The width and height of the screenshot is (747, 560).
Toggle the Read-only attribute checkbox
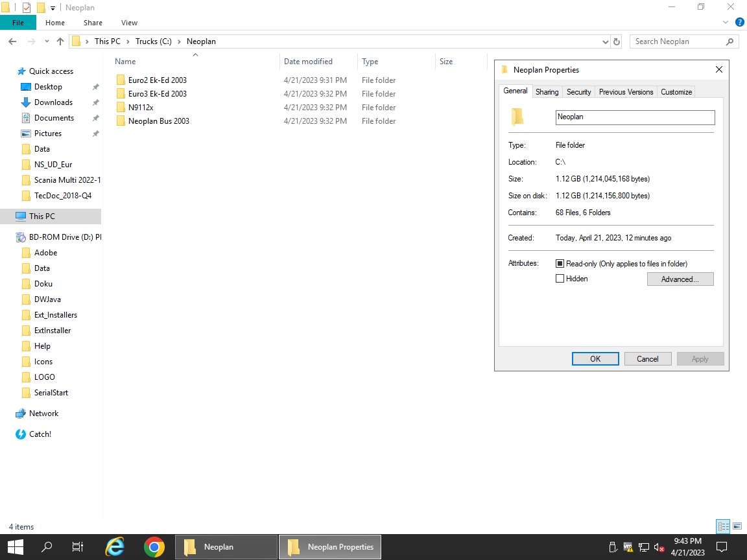click(560, 263)
